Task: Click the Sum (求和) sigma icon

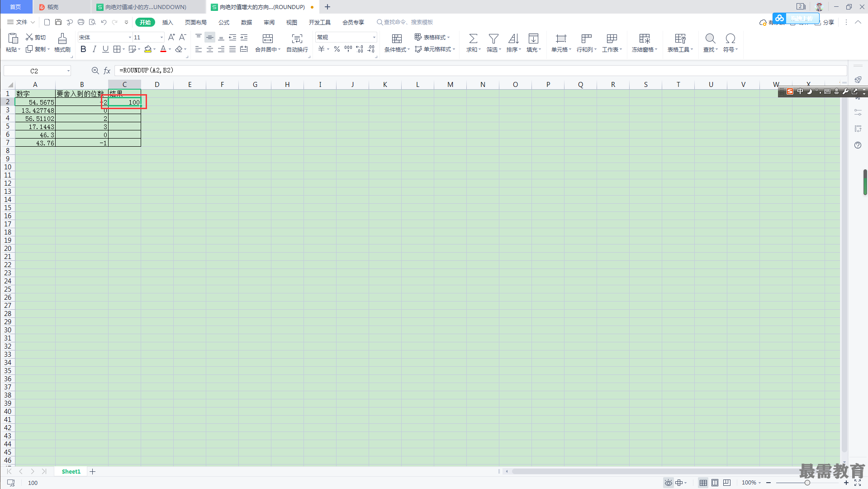Action: pos(473,38)
